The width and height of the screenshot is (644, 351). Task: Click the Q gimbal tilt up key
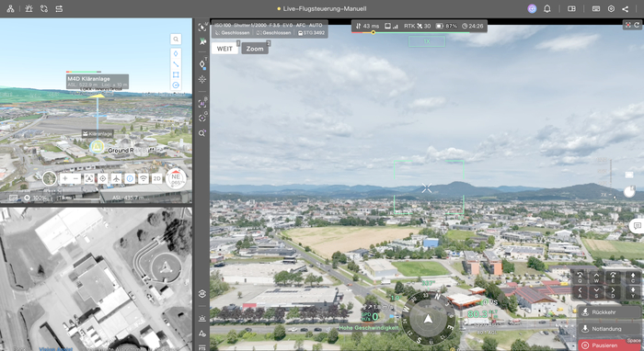pyautogui.click(x=580, y=277)
